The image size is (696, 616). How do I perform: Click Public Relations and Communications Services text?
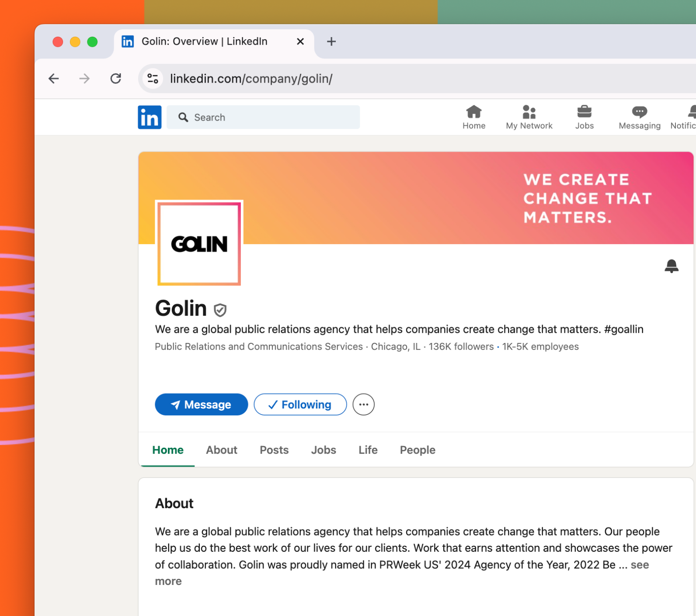pos(259,346)
